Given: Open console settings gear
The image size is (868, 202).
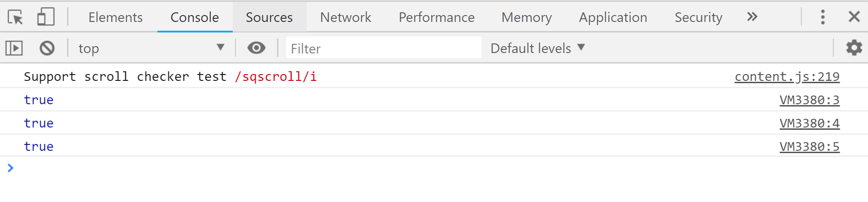Looking at the screenshot, I should click(854, 48).
